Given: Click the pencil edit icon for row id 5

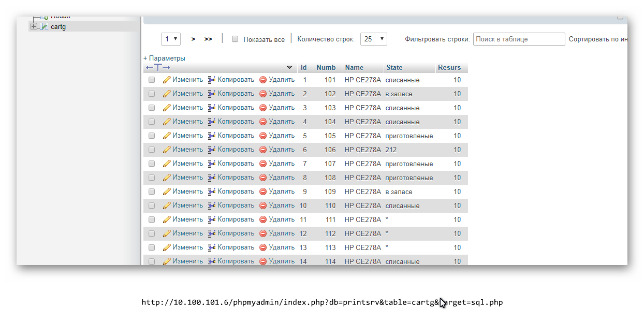Looking at the screenshot, I should point(167,136).
